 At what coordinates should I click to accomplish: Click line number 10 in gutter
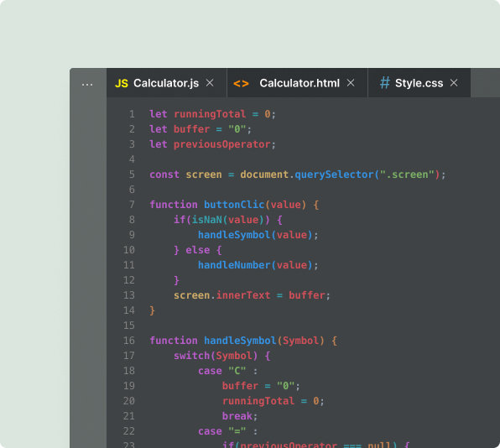(129, 250)
